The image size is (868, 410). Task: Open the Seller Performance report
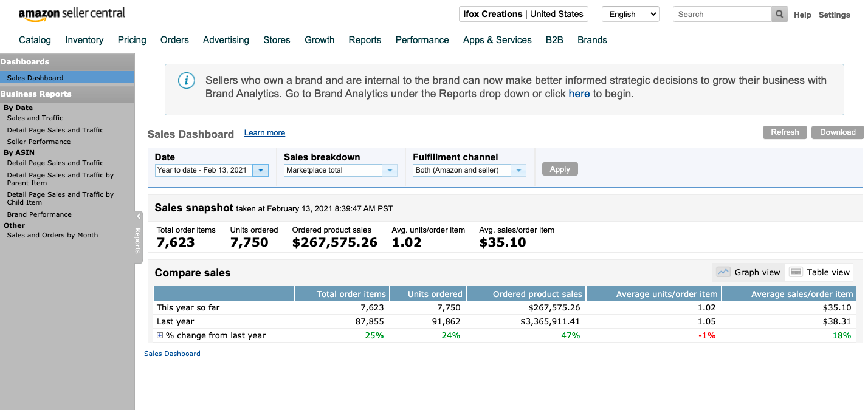(x=39, y=142)
